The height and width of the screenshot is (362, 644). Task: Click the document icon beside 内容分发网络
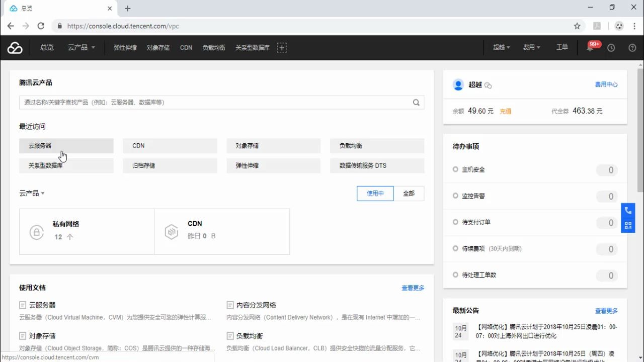230,305
